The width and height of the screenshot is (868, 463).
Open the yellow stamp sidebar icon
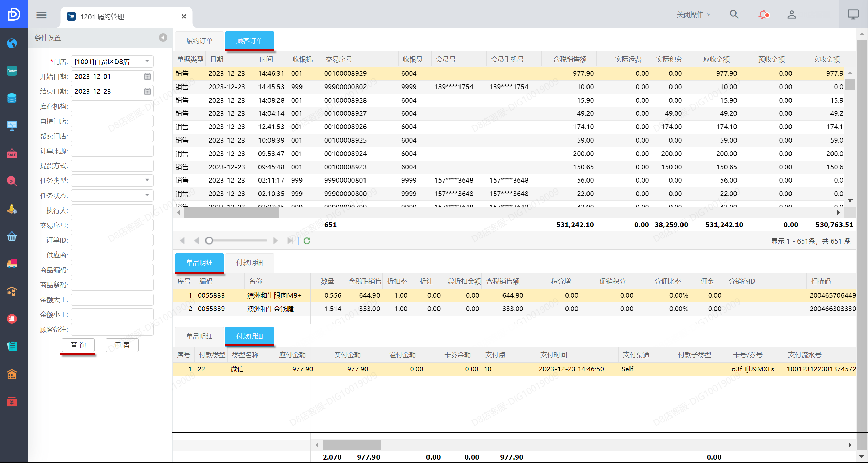(12, 209)
